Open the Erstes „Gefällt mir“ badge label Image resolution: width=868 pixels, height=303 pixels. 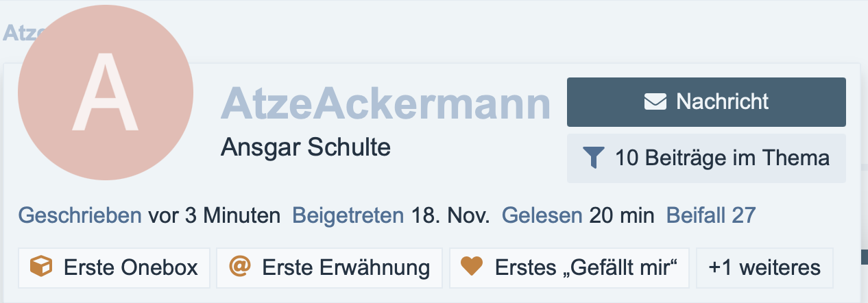point(581,267)
